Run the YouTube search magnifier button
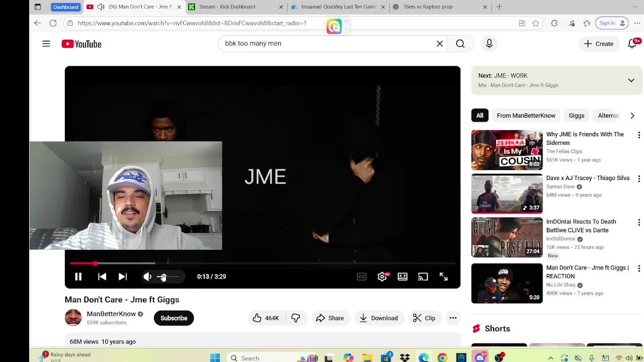644x362 pixels. coord(460,44)
